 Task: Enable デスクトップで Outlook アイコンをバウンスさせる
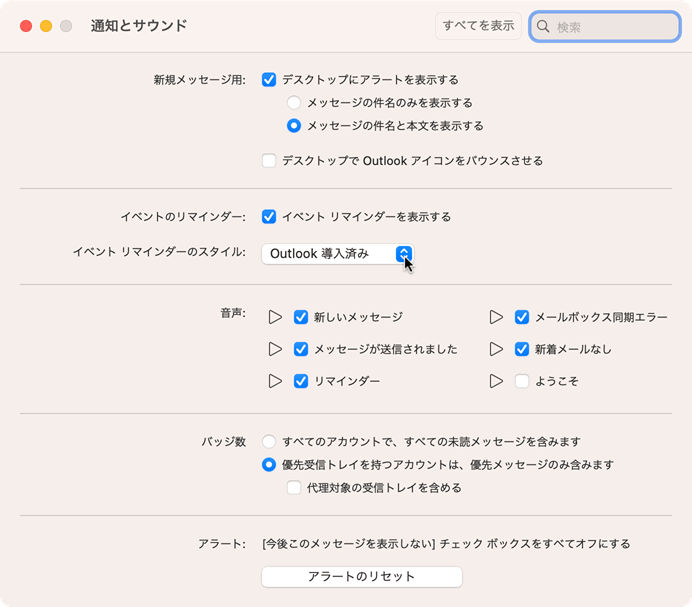click(269, 160)
